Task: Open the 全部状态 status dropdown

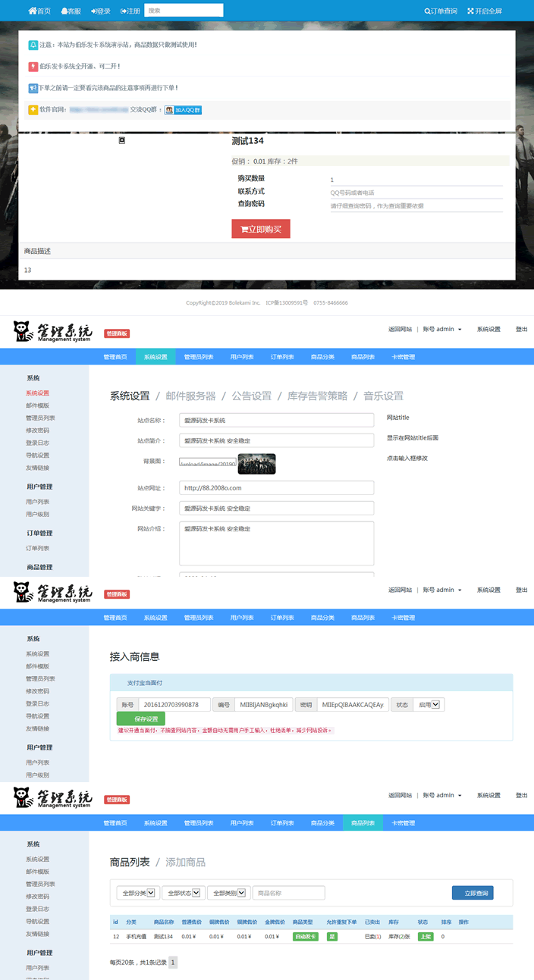Action: 183,893
